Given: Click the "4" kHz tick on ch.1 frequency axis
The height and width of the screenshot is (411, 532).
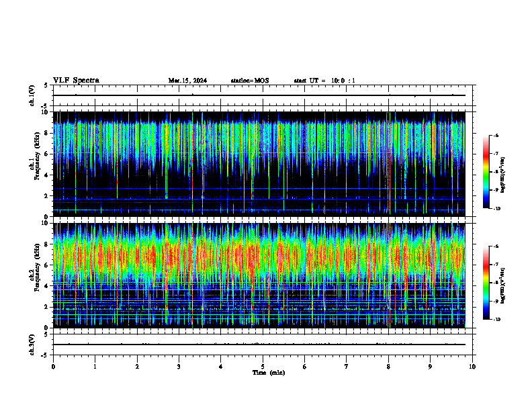Looking at the screenshot, I should (x=46, y=175).
